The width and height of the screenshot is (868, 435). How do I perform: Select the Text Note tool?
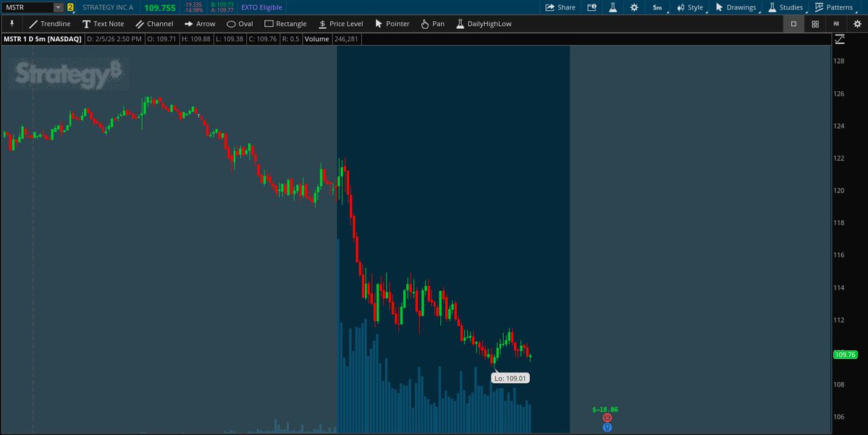tap(104, 23)
